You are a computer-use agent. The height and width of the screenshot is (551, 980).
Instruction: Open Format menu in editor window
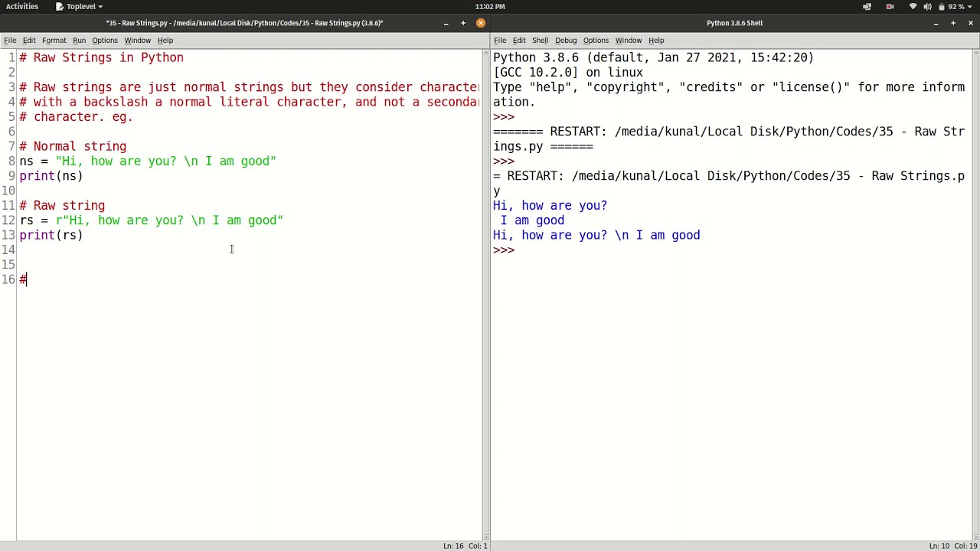pyautogui.click(x=54, y=40)
